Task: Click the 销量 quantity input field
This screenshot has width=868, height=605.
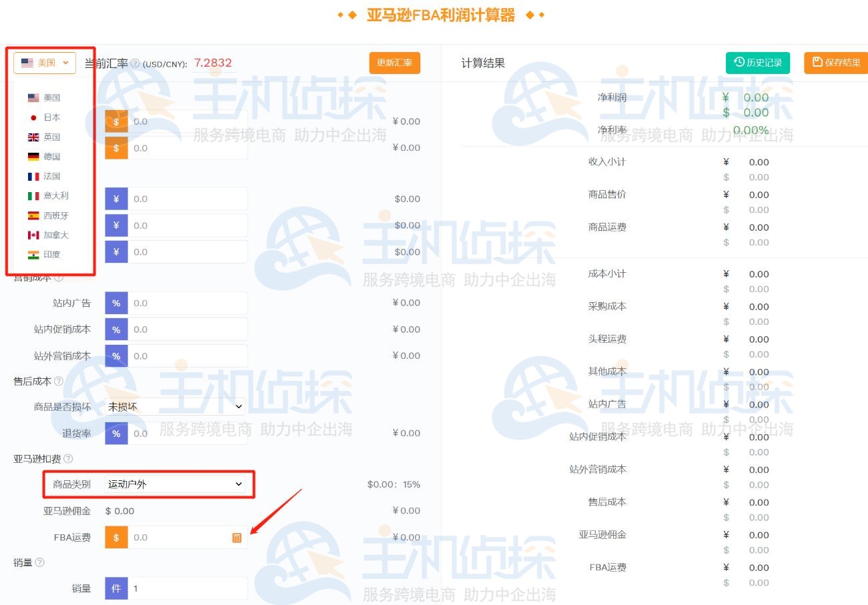Action: [187, 588]
